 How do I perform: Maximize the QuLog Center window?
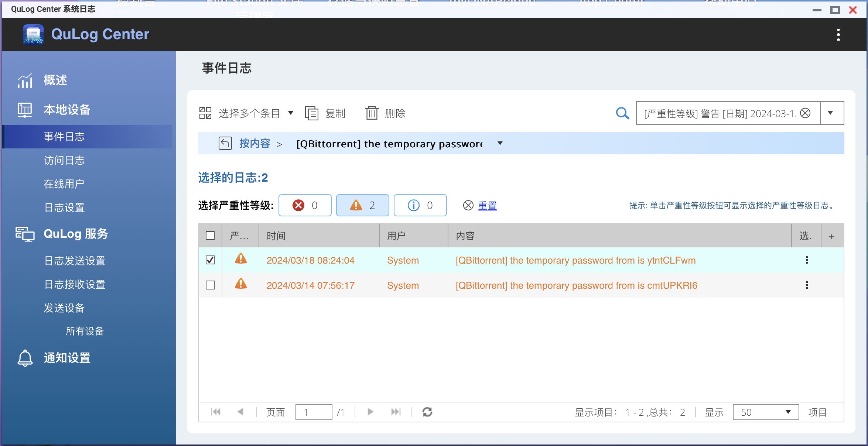point(835,10)
